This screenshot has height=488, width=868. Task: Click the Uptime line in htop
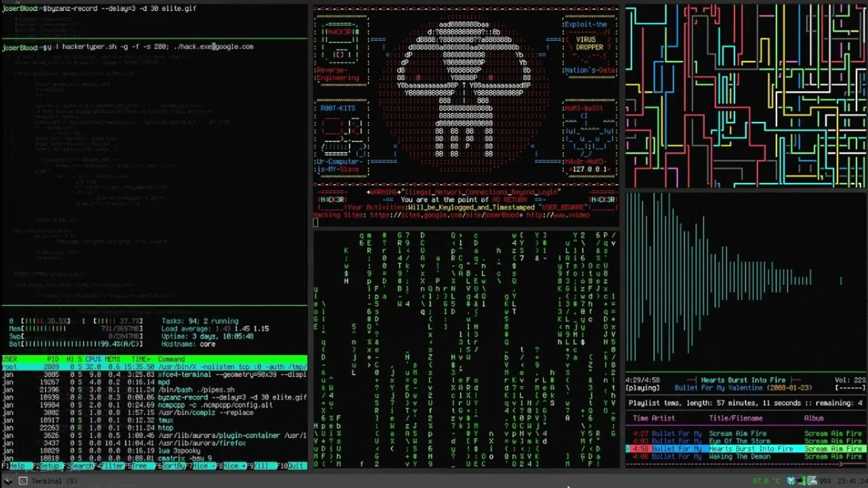(207, 336)
